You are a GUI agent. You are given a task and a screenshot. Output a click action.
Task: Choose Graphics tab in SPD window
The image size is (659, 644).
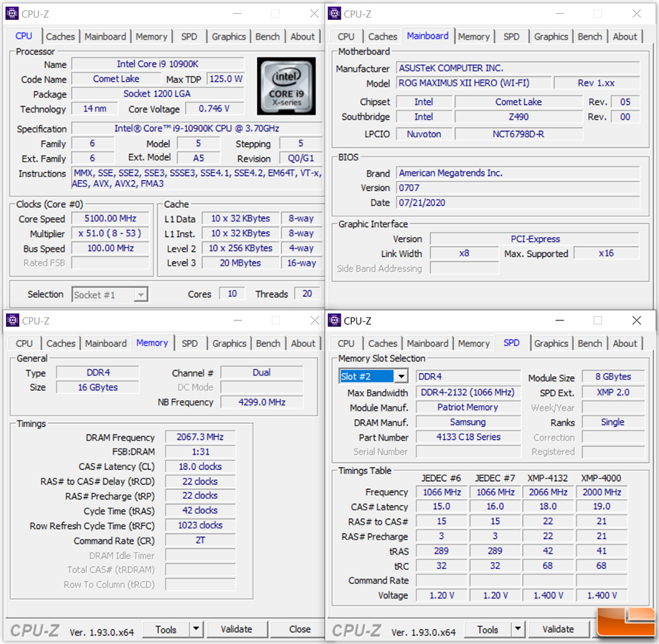[x=551, y=343]
